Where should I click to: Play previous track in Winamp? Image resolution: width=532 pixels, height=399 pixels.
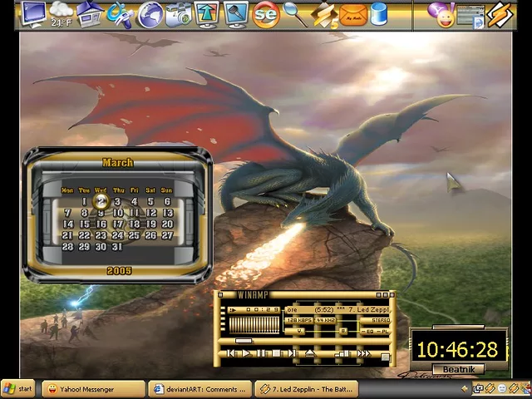click(231, 353)
